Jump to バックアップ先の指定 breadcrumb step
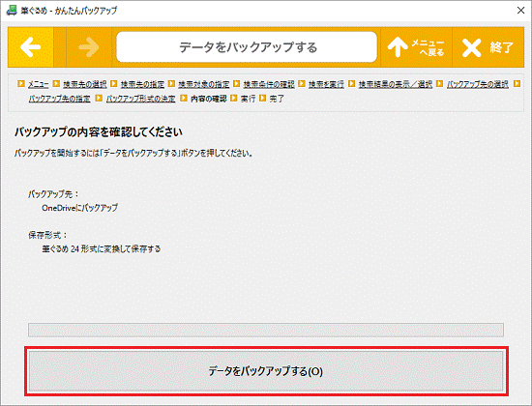Image resolution: width=532 pixels, height=406 pixels. [59, 99]
